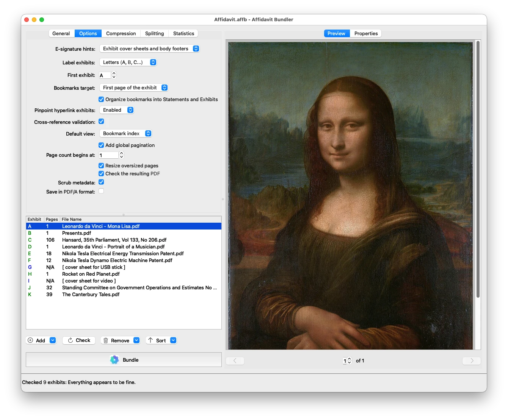Viewport: 508px width, 420px height.
Task: Click the Pages column header
Action: 52,220
